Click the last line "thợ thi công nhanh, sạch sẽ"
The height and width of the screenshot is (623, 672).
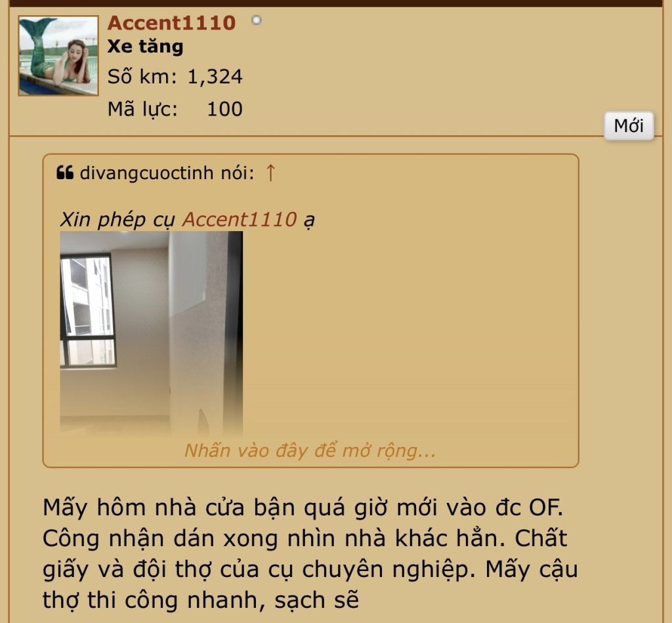[x=201, y=600]
